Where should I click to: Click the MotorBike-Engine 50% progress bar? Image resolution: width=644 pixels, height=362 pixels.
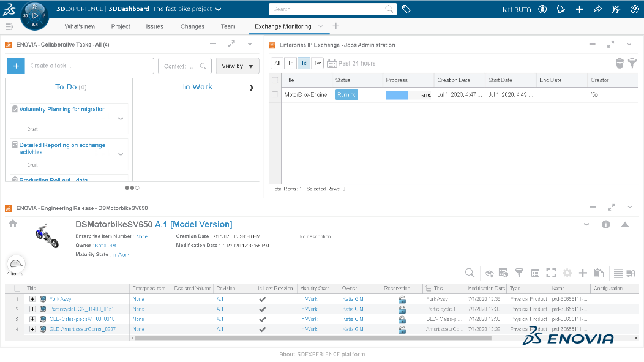coord(408,96)
